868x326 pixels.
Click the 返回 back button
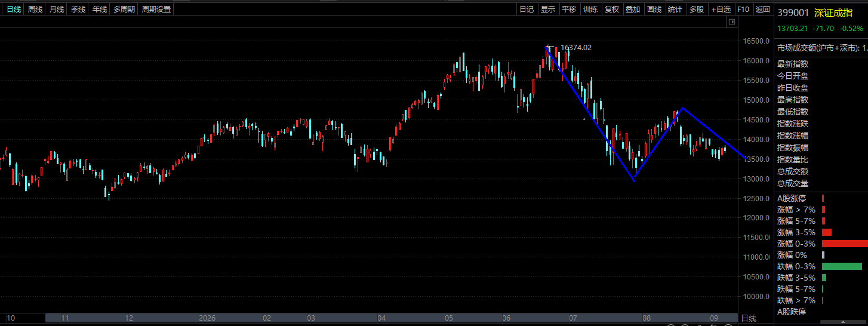point(762,9)
